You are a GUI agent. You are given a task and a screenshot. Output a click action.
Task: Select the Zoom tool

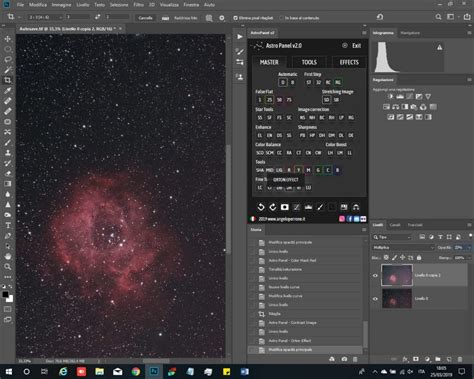coord(7,267)
